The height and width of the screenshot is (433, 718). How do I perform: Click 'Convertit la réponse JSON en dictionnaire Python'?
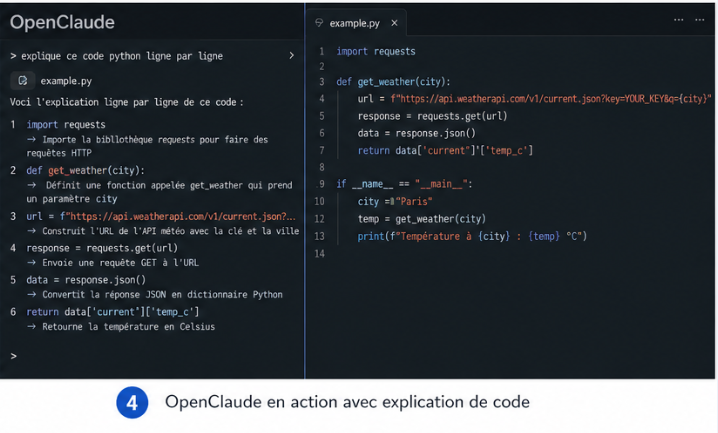click(163, 294)
